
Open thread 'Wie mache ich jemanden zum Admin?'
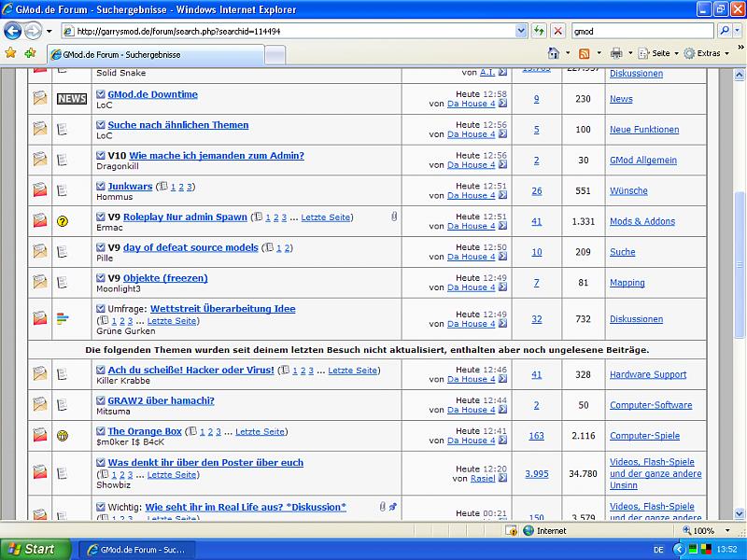(216, 156)
